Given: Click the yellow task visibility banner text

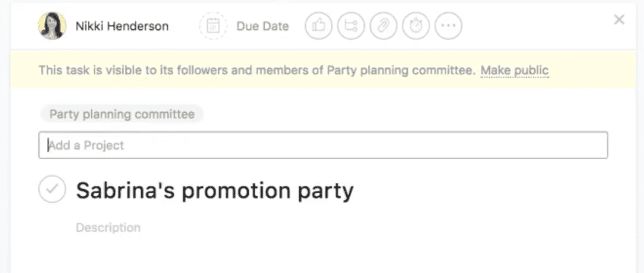Looking at the screenshot, I should (257, 71).
